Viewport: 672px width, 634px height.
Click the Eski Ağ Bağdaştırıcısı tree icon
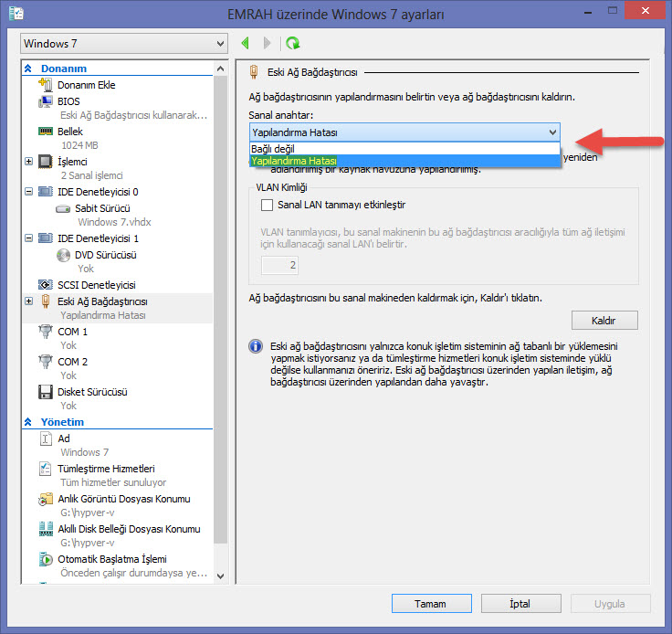(46, 301)
